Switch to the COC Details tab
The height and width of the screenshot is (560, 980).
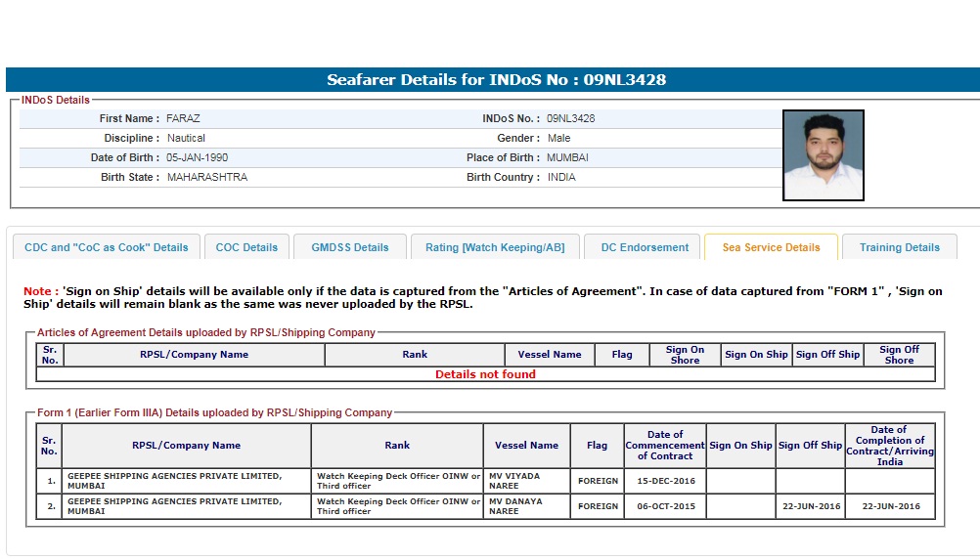point(246,247)
